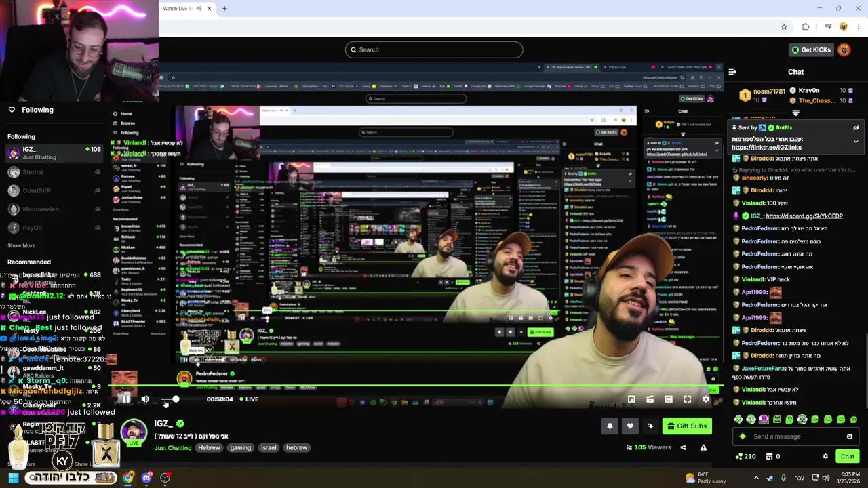Open the discord.gg invite link in chat

(804, 216)
